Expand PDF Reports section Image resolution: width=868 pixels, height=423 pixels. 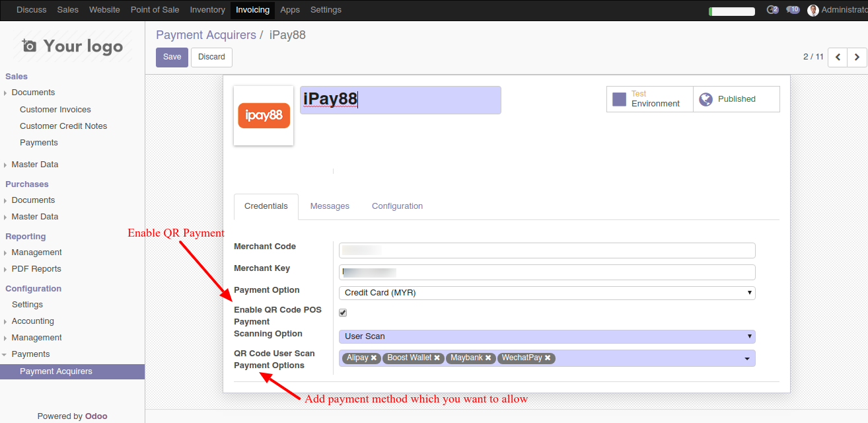point(36,269)
